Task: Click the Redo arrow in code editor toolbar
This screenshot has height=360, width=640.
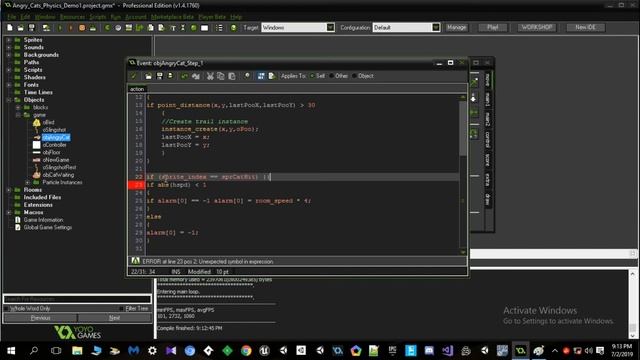Action: click(196, 76)
